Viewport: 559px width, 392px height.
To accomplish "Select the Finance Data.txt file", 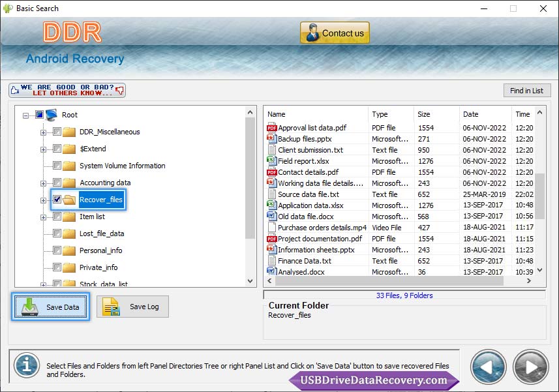I will 305,261.
